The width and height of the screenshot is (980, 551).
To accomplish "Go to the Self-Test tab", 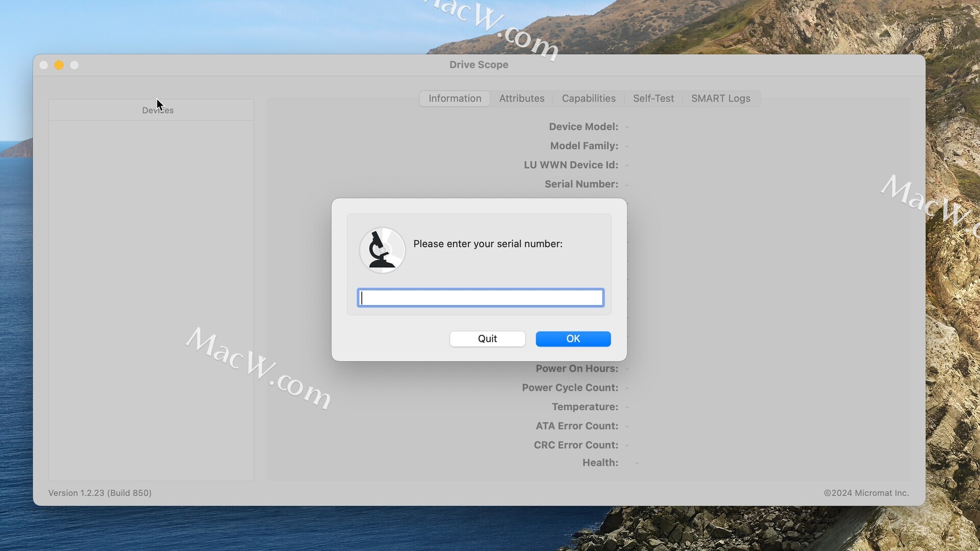I will [653, 98].
